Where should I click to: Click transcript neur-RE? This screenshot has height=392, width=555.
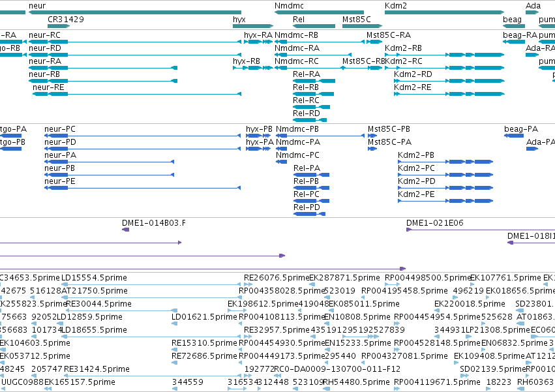(x=48, y=87)
